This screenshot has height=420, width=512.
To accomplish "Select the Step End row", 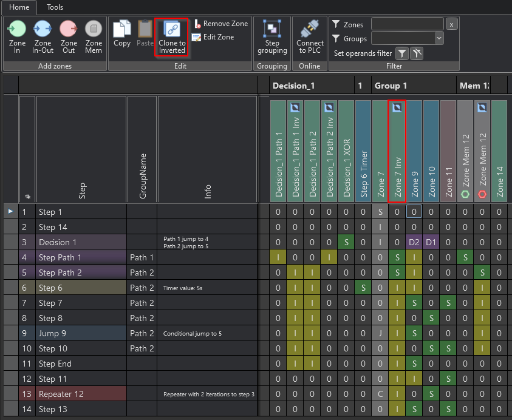I will [x=81, y=364].
